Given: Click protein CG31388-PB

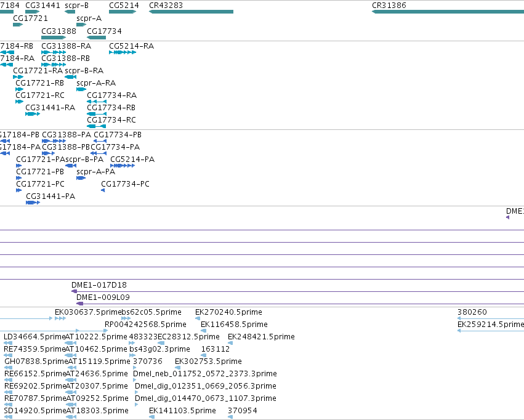Looking at the screenshot, I should click(49, 153).
